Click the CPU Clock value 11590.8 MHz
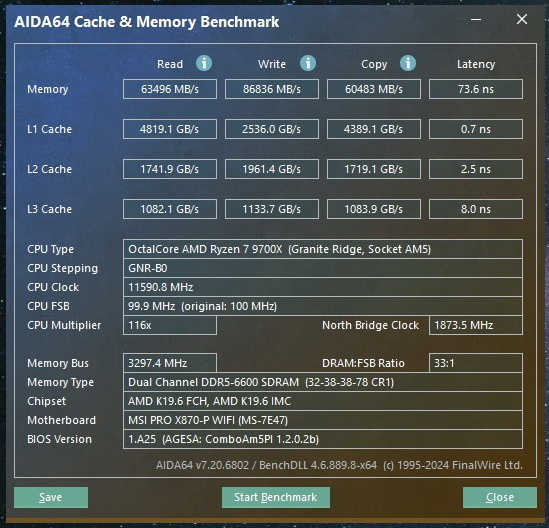 click(323, 287)
